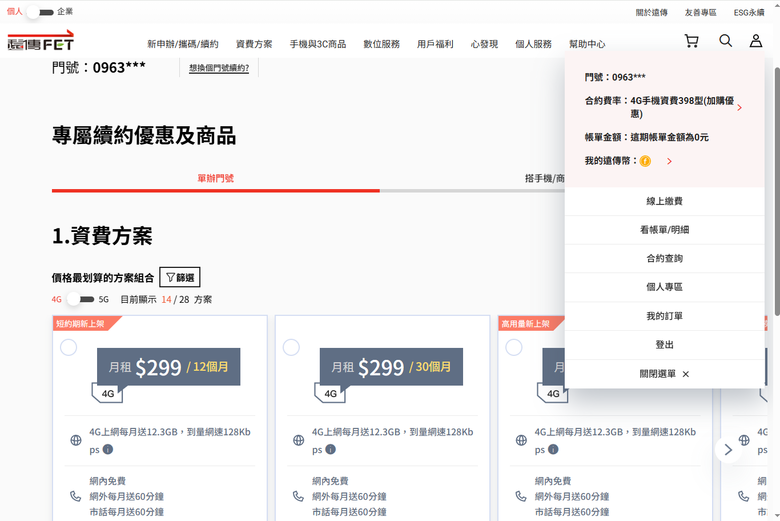Open 數位服務 menu
Screen dimensions: 780x521
pyautogui.click(x=382, y=44)
